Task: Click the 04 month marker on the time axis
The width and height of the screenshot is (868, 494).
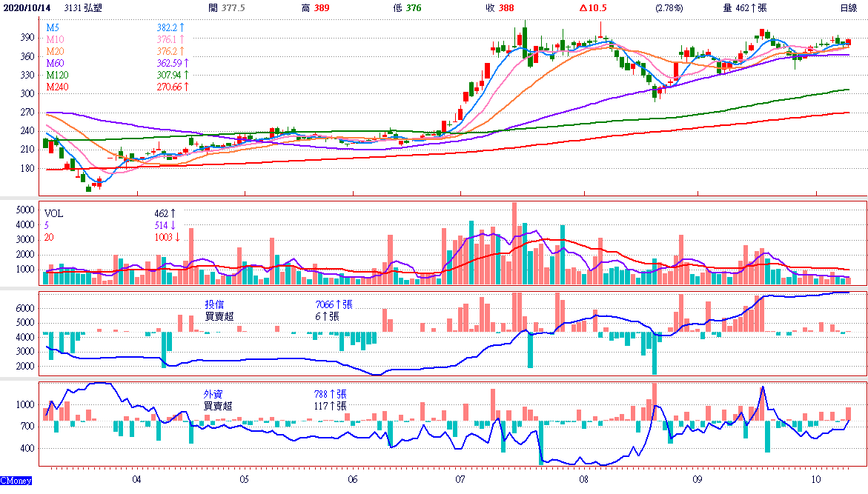Action: pyautogui.click(x=136, y=479)
